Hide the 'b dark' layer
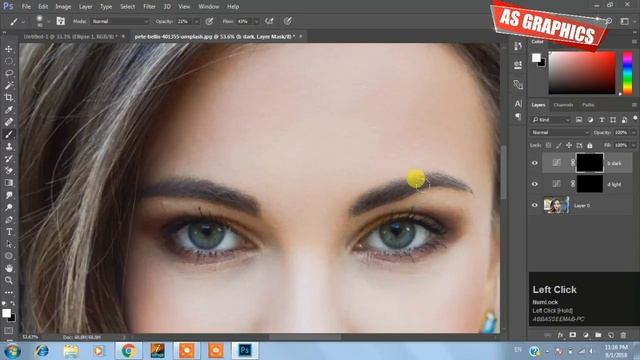Image resolution: width=640 pixels, height=360 pixels. [x=535, y=163]
